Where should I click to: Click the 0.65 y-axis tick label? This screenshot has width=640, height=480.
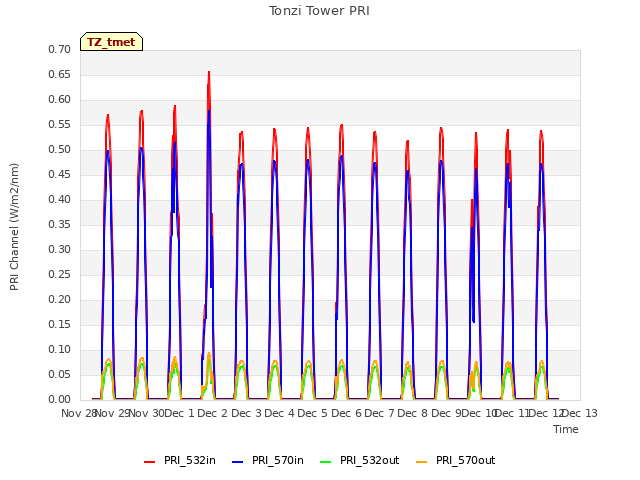[60, 74]
